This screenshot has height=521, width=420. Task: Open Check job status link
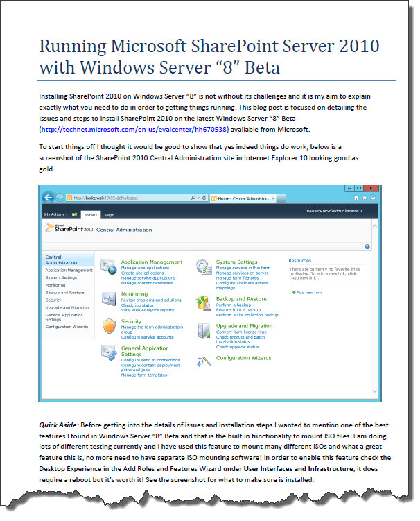(137, 305)
